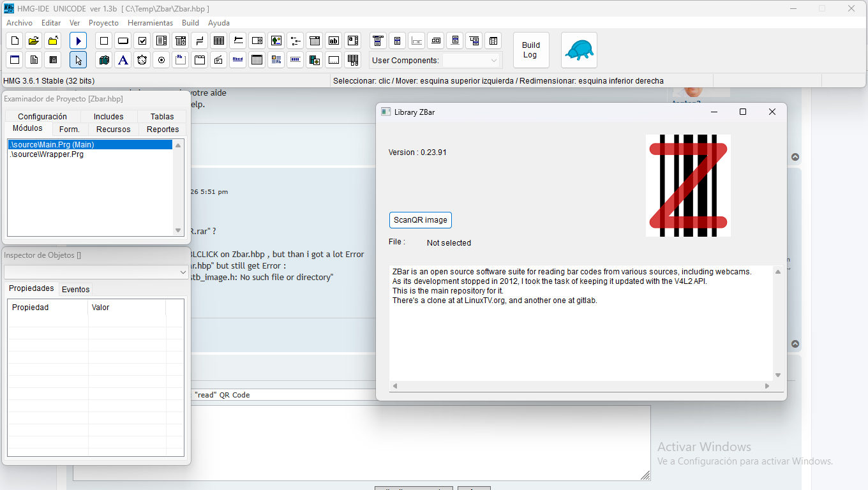Select the Image control tool with tree picture

click(276, 41)
